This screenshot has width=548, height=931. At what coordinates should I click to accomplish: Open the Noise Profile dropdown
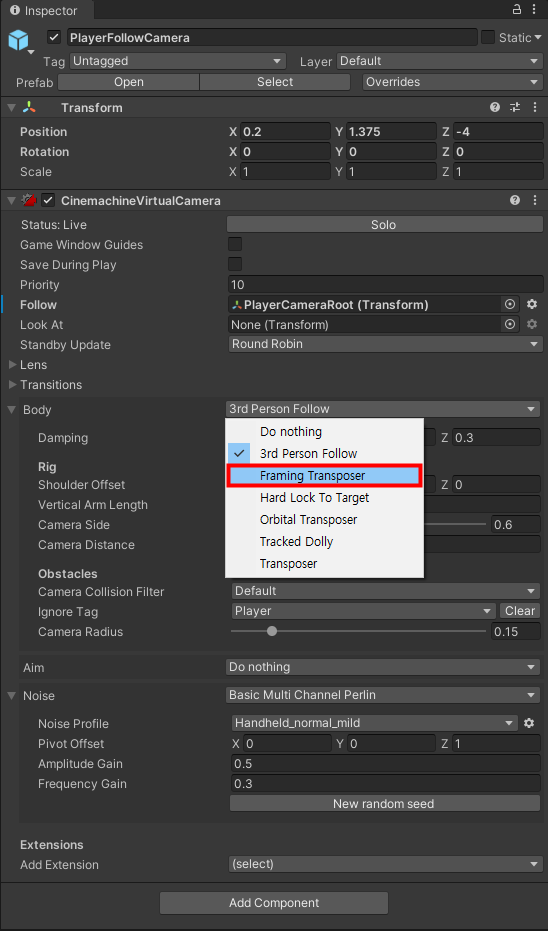coord(374,723)
